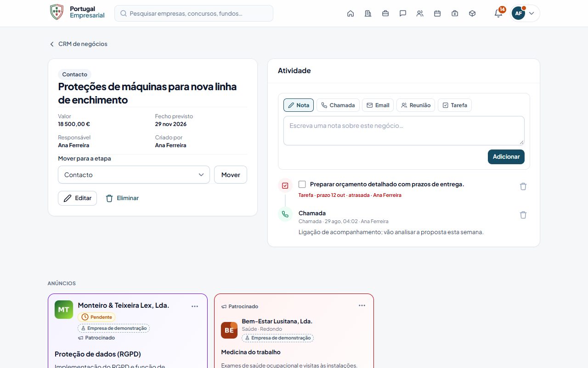Click the MT logo of Monteiro & Teixeira
The image size is (588, 368).
(x=63, y=310)
